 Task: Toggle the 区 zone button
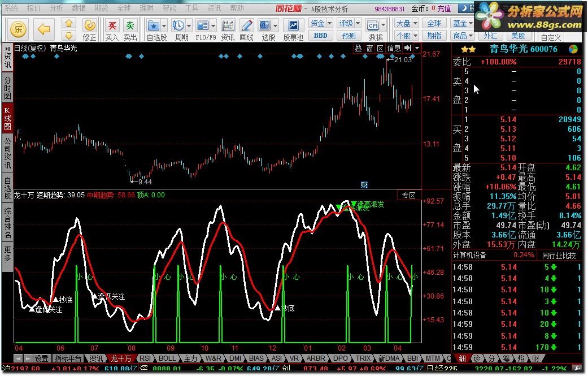click(380, 48)
